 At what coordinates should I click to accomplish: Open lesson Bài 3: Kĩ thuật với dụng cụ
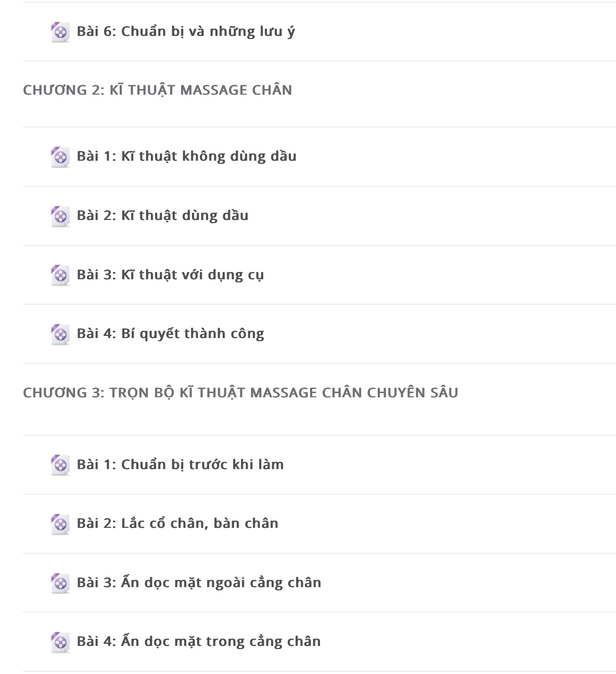(171, 275)
